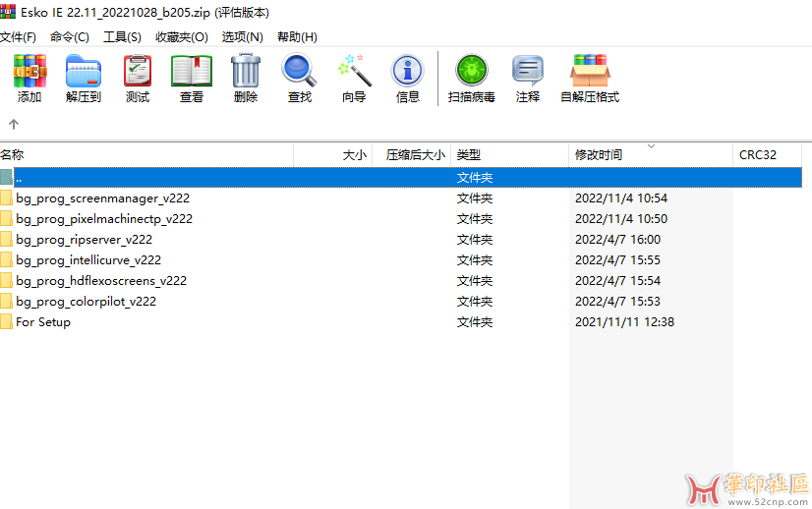This screenshot has height=509, width=812.
Task: Click date 2022/4/7 15:55
Action: [617, 260]
